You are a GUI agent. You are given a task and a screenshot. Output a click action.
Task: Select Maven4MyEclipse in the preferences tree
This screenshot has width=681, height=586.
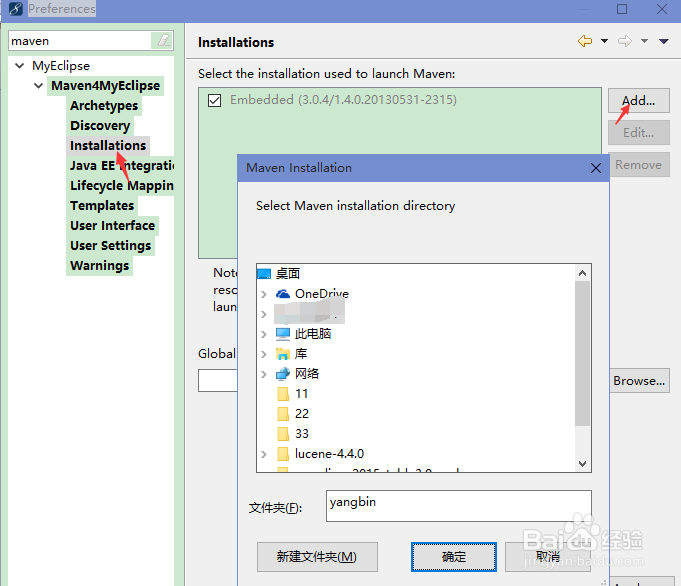pos(106,86)
